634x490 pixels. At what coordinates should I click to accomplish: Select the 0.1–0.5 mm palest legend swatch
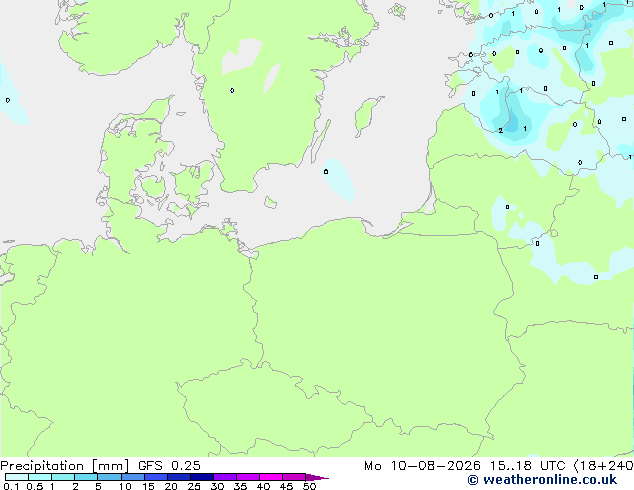(x=17, y=477)
